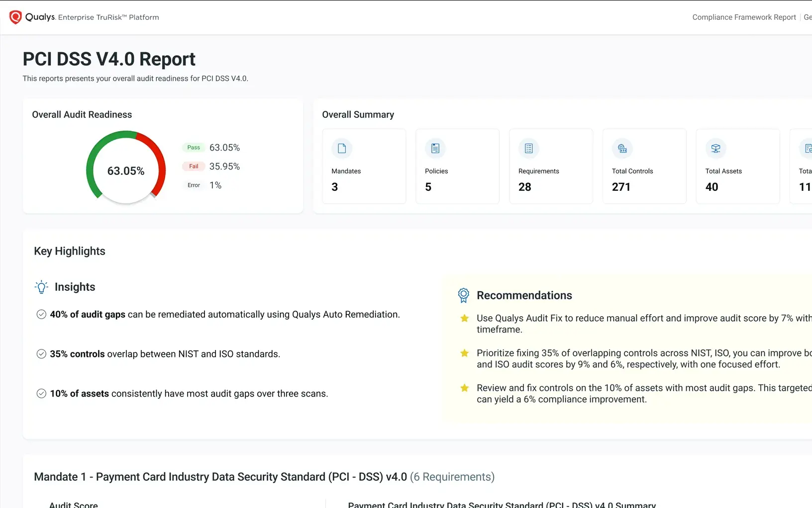Click the checkmark beside 35% controls overlap
Viewport: 812px width, 508px height.
(42, 354)
